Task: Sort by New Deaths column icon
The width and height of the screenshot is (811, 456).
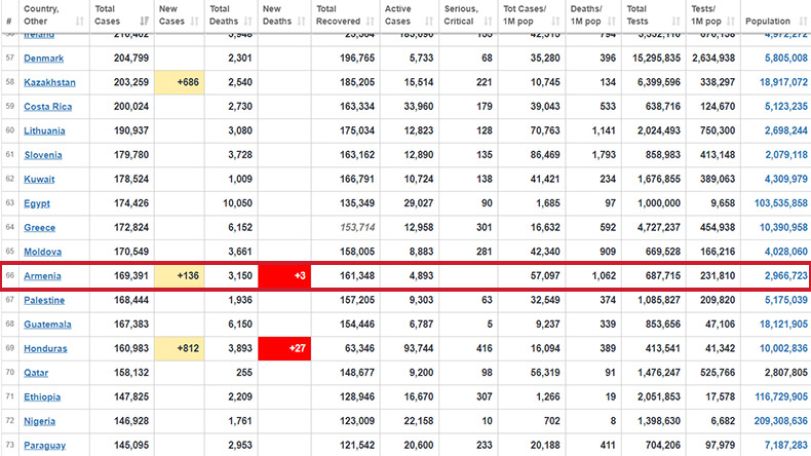Action: pyautogui.click(x=301, y=21)
